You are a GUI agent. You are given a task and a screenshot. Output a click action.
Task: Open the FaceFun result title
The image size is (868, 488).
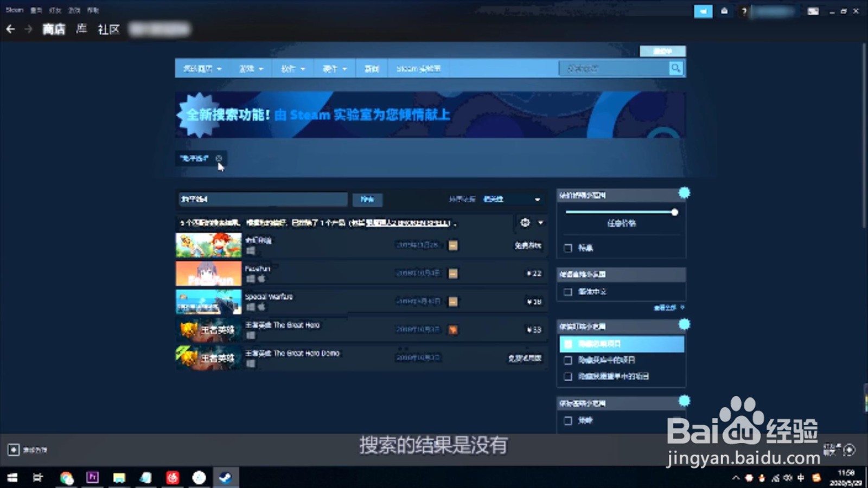[257, 268]
